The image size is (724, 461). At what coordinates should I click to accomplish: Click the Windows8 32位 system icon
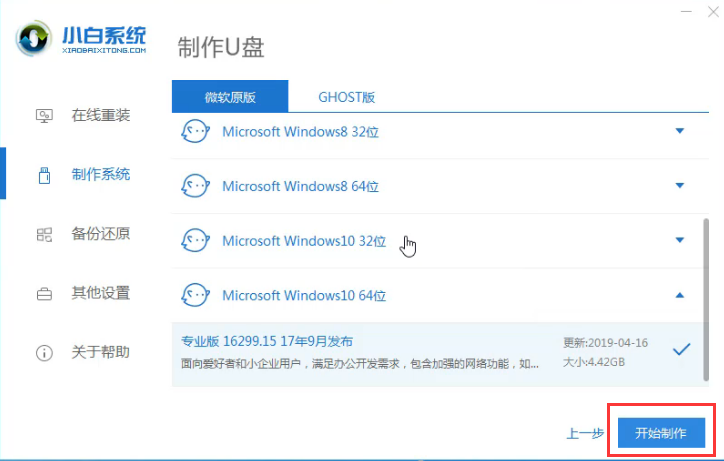click(195, 131)
